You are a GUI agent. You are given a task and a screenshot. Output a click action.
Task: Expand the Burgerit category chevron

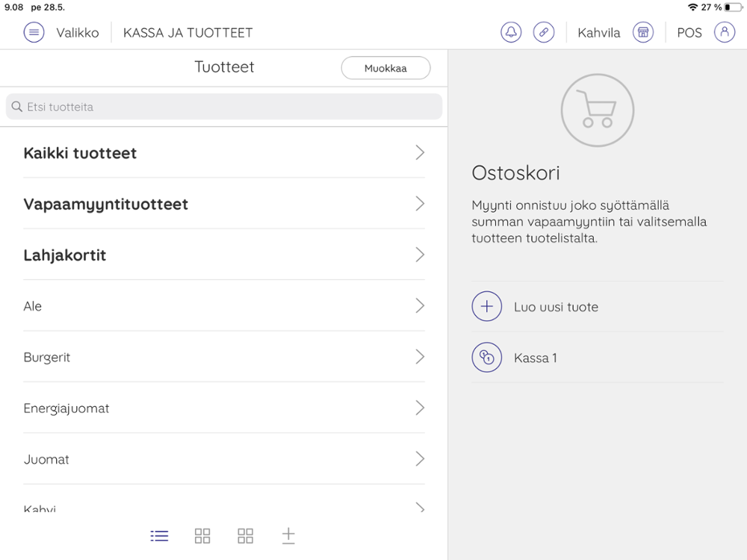pyautogui.click(x=420, y=357)
